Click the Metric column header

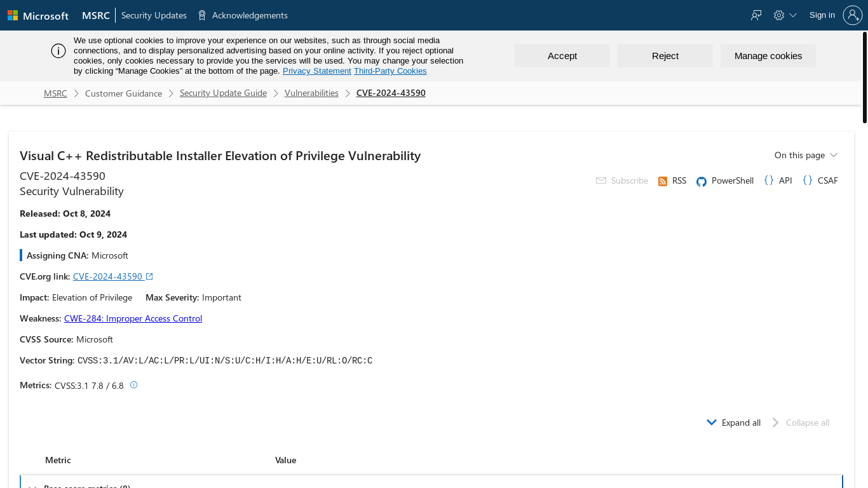coord(58,460)
